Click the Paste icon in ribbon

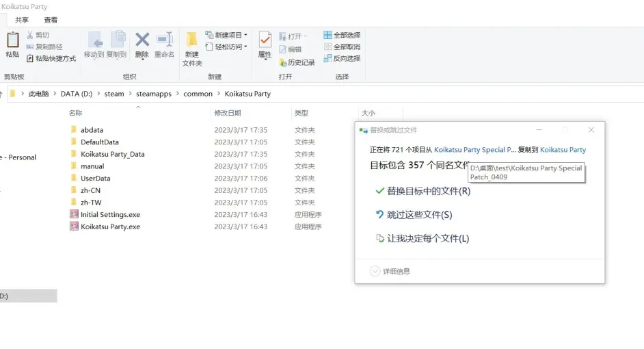(x=12, y=44)
